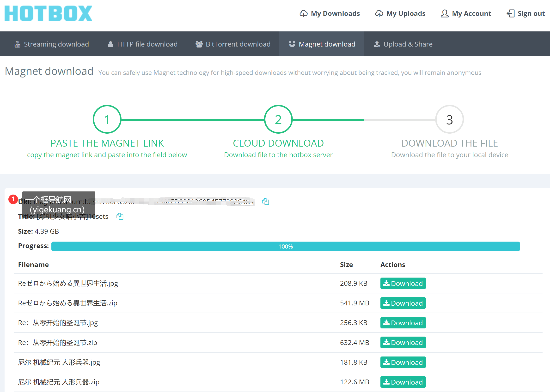Click the 208.9 KB size value
The image size is (550, 392).
[x=354, y=283]
